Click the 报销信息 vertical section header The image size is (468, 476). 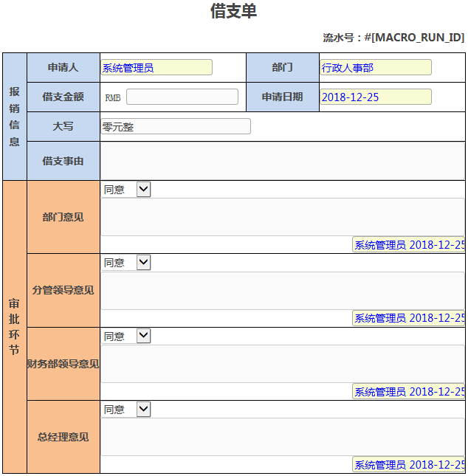14,117
